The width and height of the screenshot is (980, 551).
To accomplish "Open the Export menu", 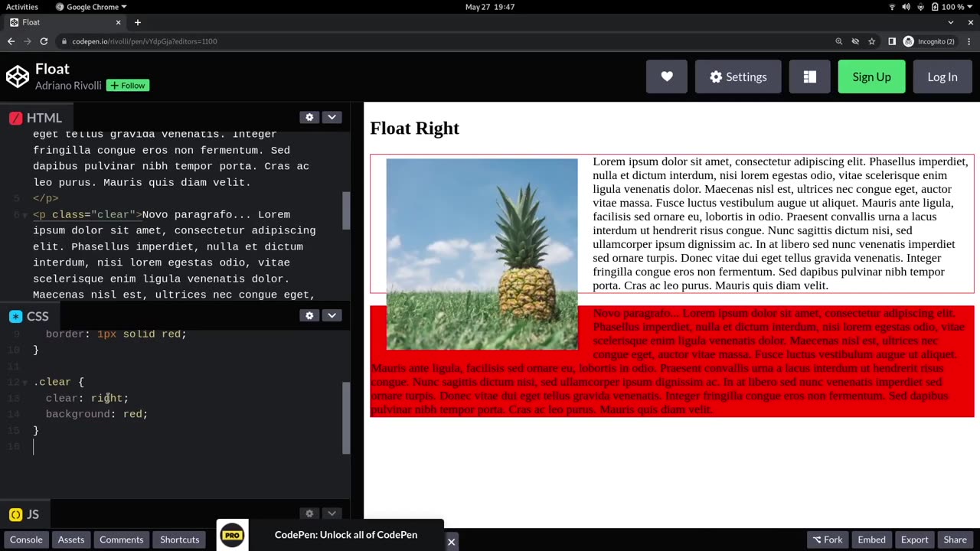I will pos(914,540).
